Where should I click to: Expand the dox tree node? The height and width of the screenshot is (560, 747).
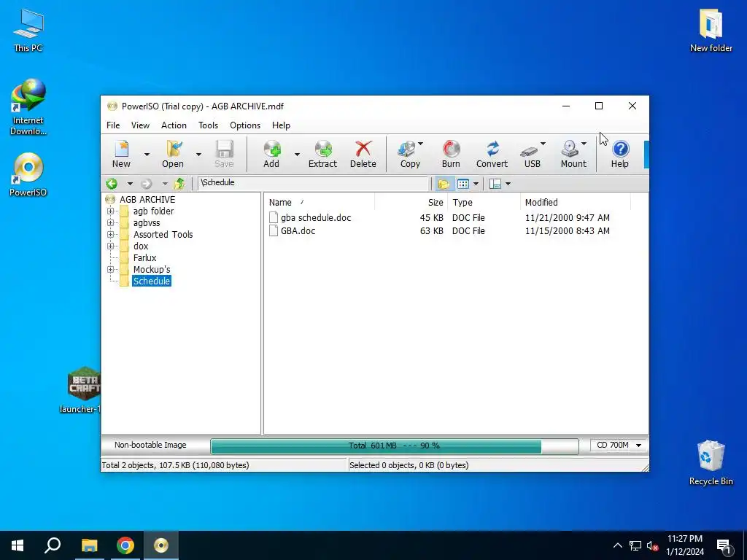pyautogui.click(x=111, y=246)
